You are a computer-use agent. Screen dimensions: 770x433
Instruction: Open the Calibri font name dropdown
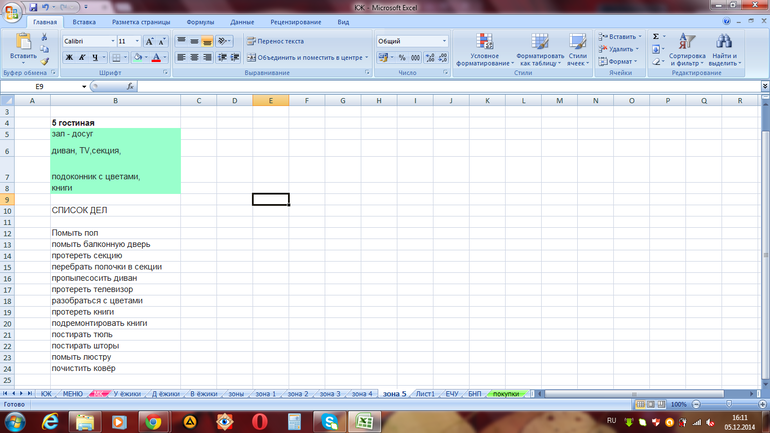click(x=113, y=41)
